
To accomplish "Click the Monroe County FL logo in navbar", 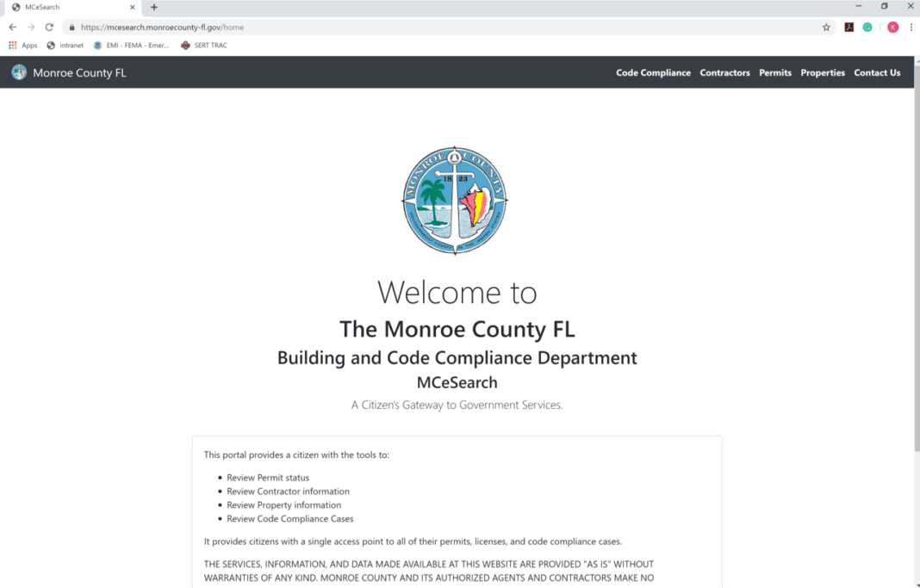I will point(19,72).
